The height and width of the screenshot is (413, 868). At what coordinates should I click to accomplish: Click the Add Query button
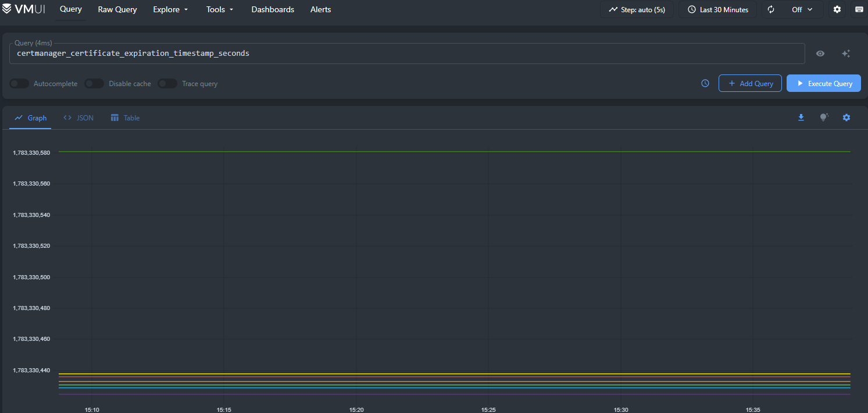pyautogui.click(x=750, y=83)
